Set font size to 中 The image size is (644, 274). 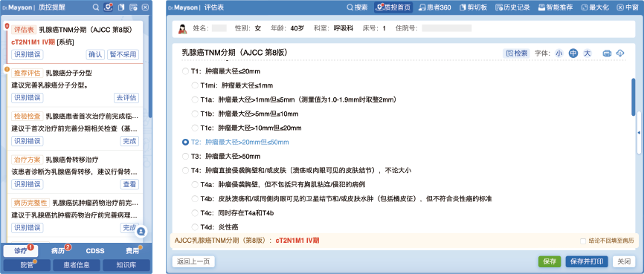pyautogui.click(x=573, y=53)
